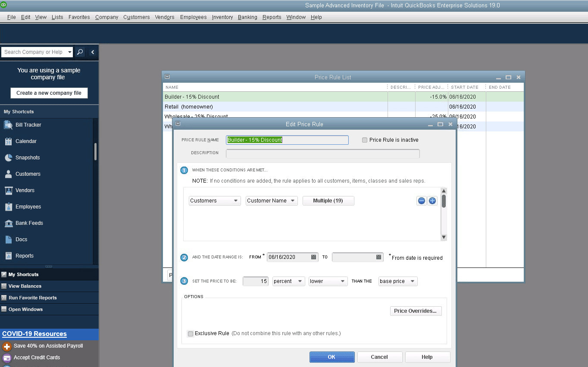Open the Vendors menu
588x367 pixels.
[164, 17]
